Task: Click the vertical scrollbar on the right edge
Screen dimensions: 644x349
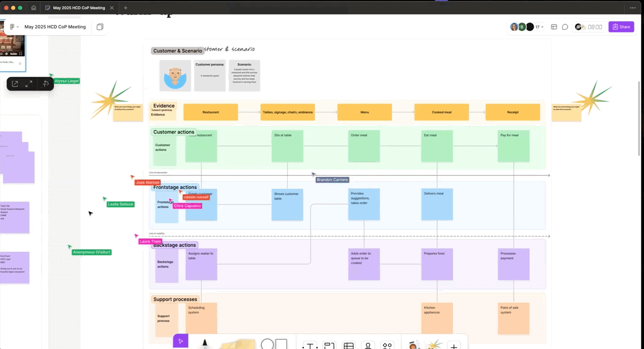Action: pyautogui.click(x=638, y=115)
